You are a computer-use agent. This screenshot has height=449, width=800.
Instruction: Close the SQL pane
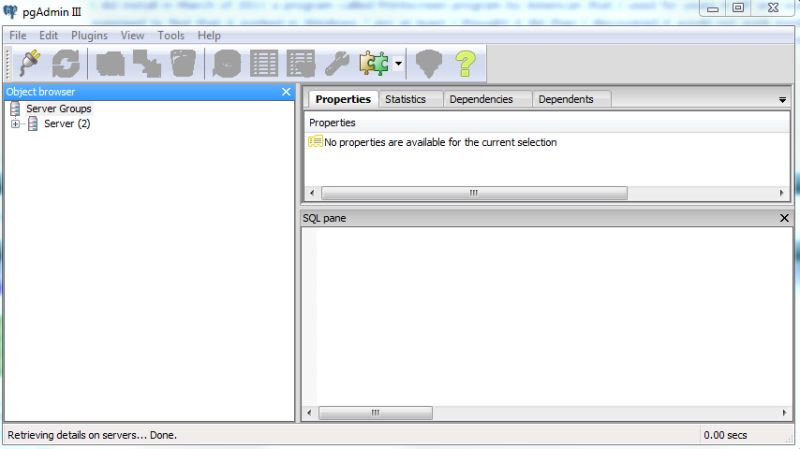(784, 218)
